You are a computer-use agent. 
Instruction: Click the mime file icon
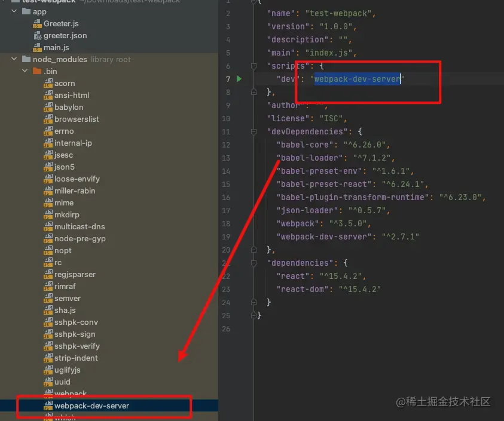point(48,203)
